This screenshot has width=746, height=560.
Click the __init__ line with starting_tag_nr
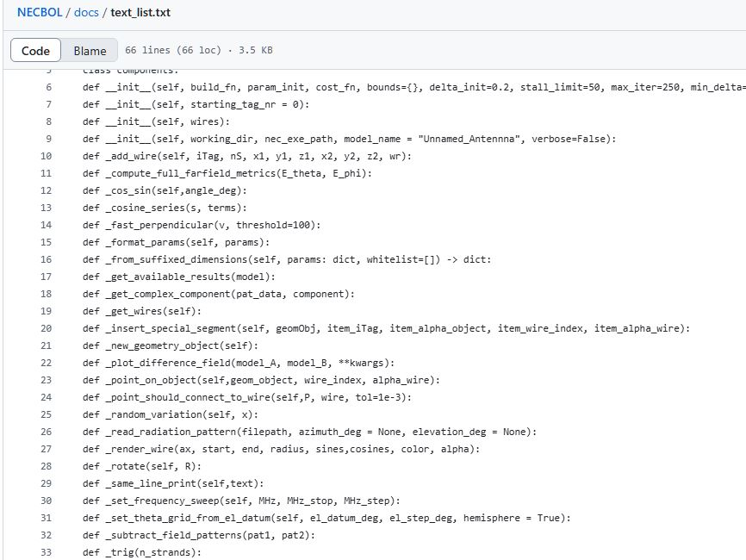pyautogui.click(x=196, y=104)
